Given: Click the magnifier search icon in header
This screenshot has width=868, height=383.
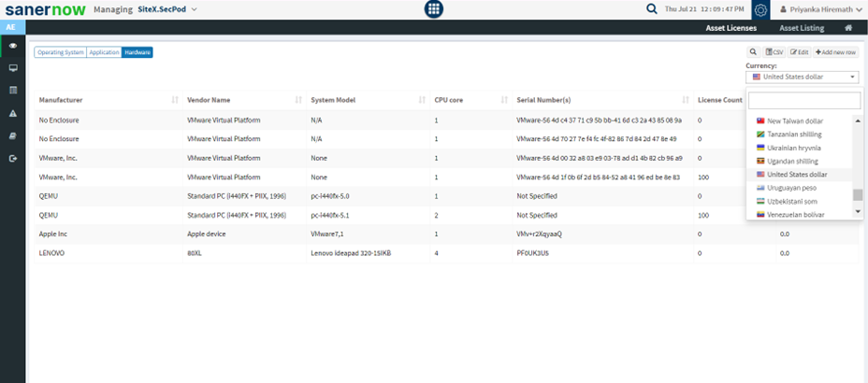Looking at the screenshot, I should (x=652, y=9).
